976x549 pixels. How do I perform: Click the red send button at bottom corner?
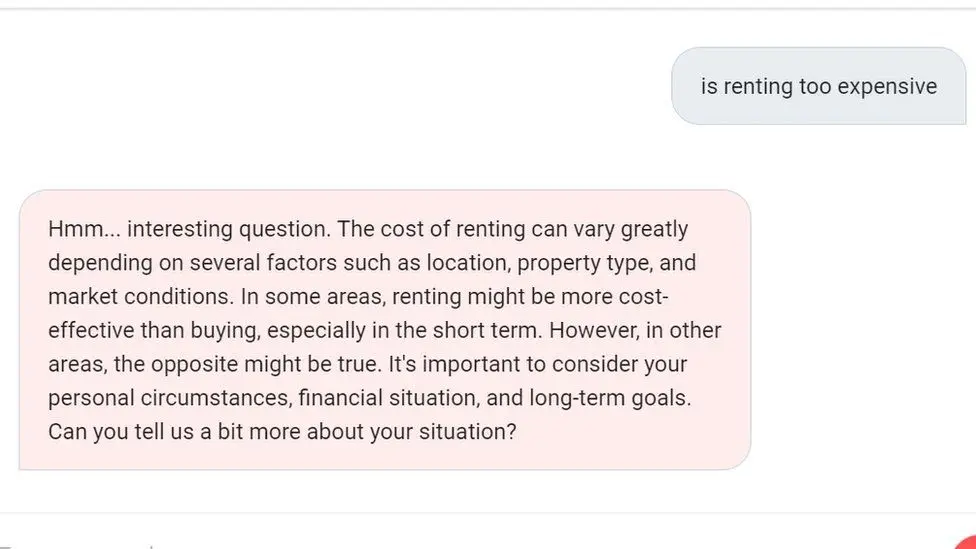click(968, 543)
